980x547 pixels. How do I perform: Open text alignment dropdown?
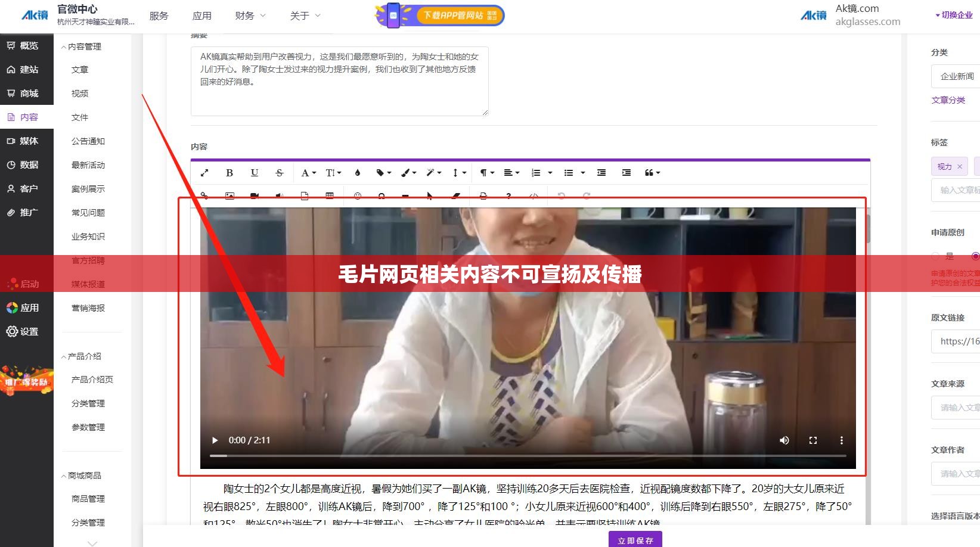[x=511, y=173]
